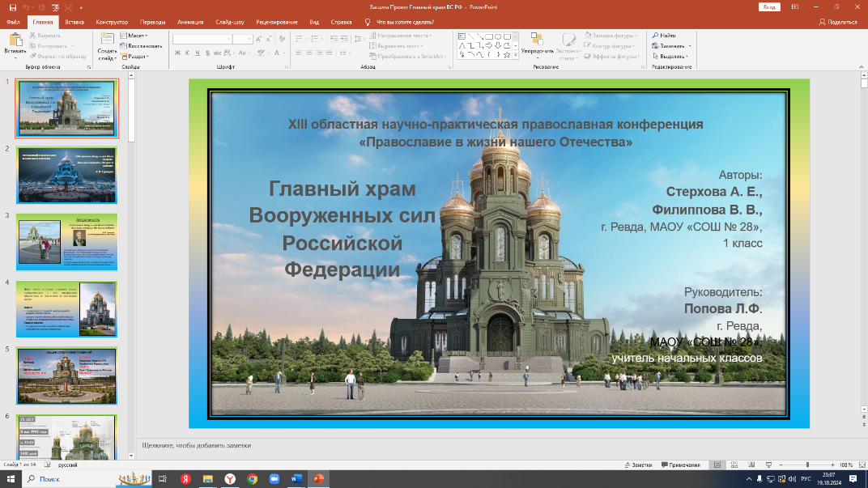Click the zoom slider in status bar

810,465
